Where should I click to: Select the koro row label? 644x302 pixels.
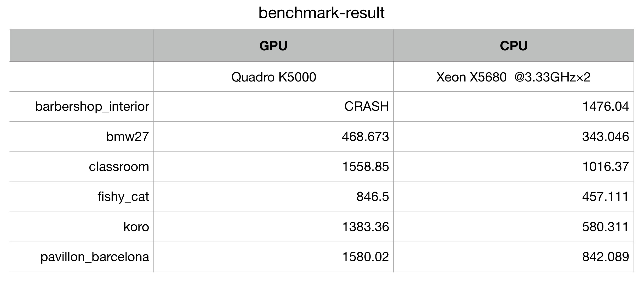point(136,227)
